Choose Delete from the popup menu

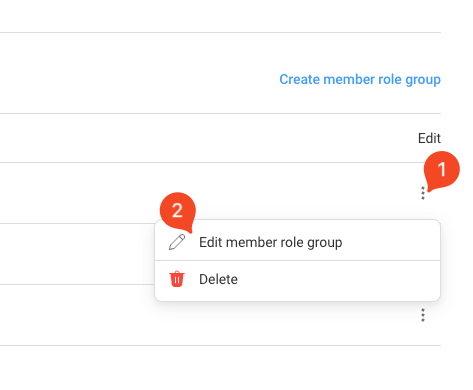point(297,281)
